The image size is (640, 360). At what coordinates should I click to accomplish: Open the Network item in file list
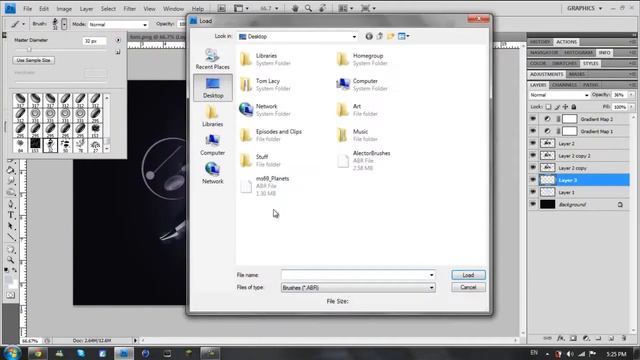pyautogui.click(x=266, y=110)
